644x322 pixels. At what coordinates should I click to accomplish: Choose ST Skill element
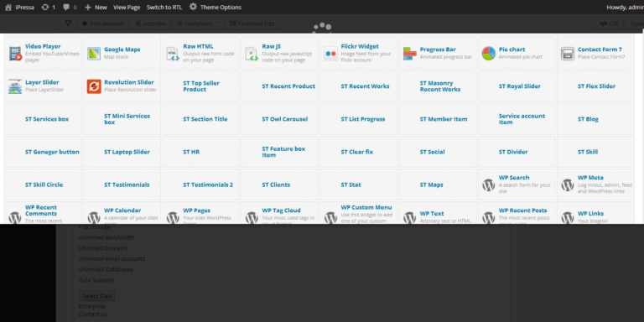point(595,152)
